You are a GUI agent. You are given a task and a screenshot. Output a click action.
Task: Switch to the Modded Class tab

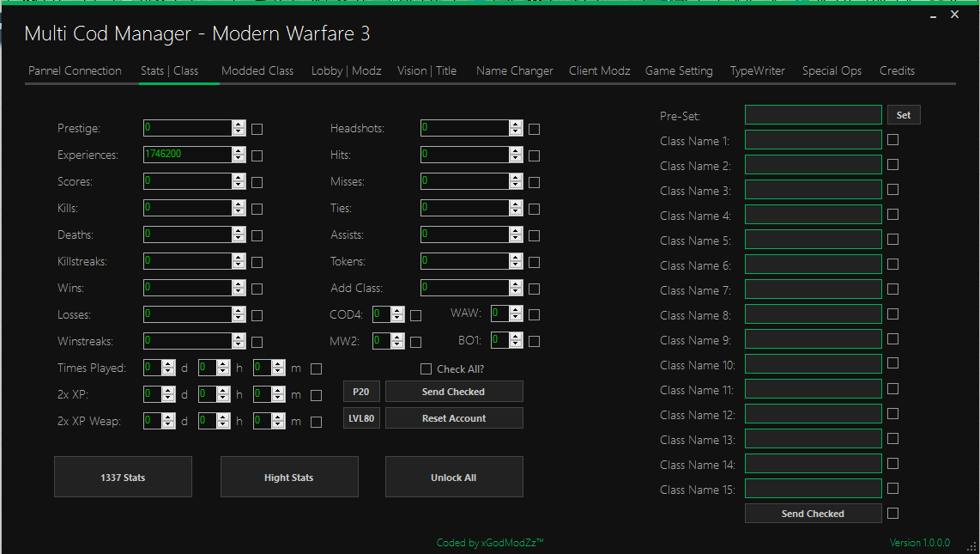257,70
